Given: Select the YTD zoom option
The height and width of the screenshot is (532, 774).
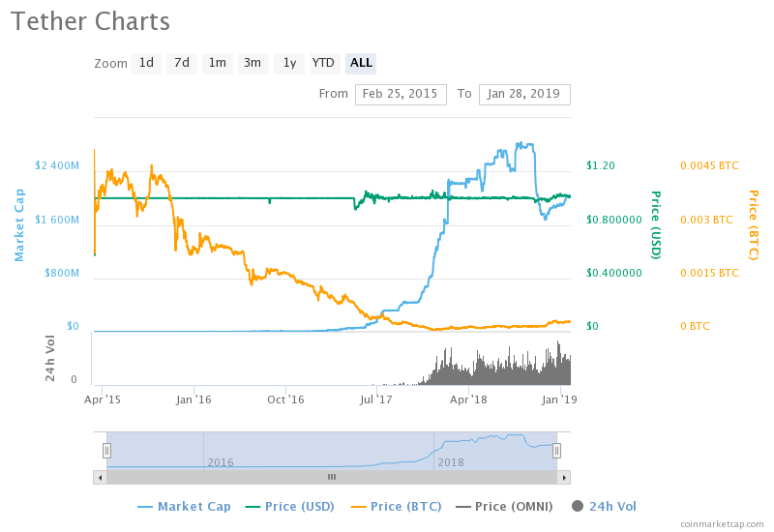Looking at the screenshot, I should [x=323, y=63].
